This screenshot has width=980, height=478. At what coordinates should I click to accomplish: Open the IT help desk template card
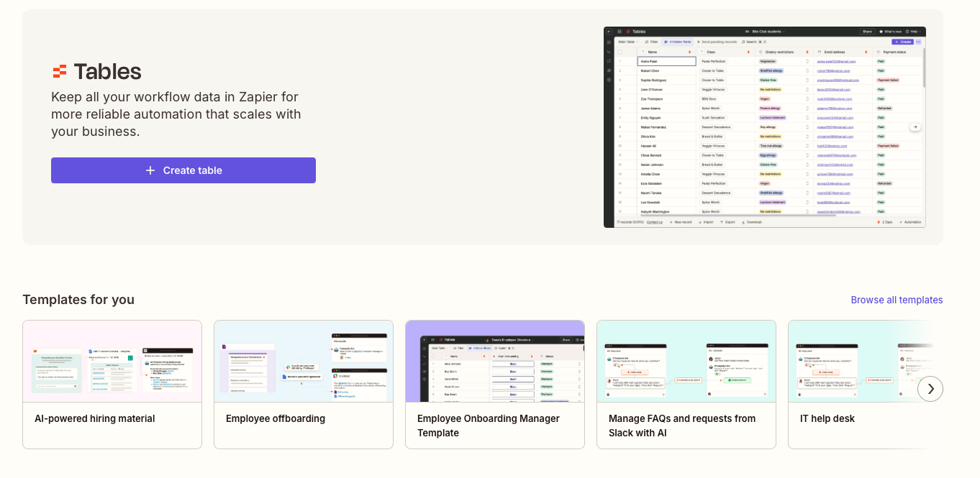coord(866,385)
